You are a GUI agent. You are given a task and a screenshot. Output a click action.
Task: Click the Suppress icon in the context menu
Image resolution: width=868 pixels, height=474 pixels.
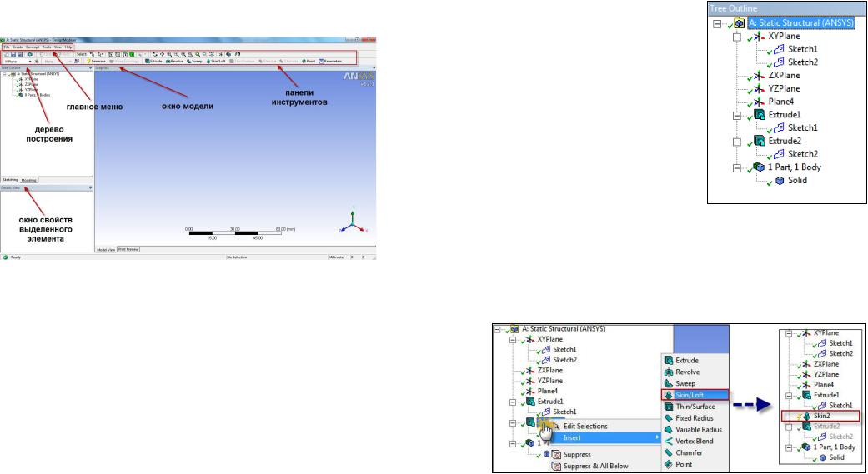[556, 455]
